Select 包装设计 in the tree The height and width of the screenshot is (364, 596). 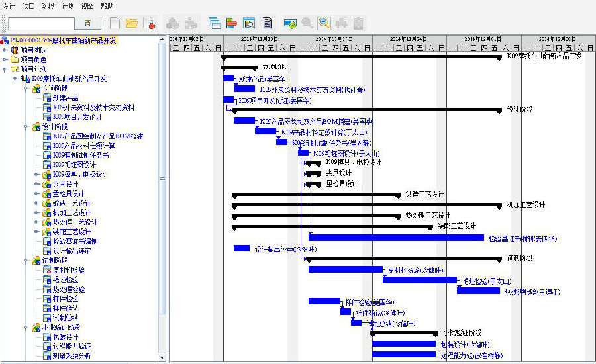[66, 337]
